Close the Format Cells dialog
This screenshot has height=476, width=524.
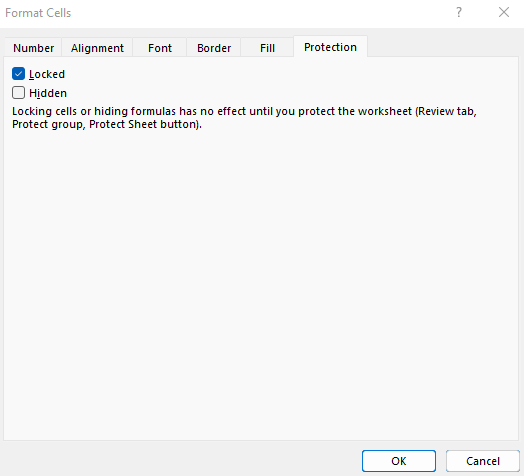click(504, 13)
